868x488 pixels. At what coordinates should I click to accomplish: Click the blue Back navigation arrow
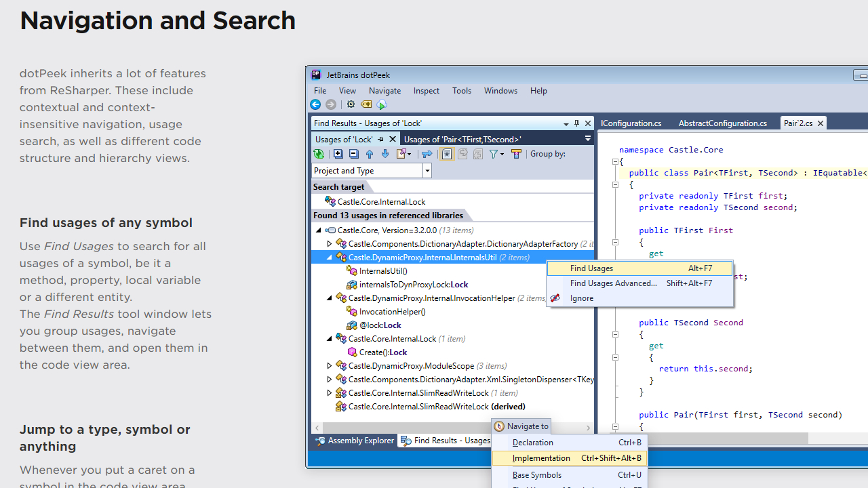[x=315, y=104]
